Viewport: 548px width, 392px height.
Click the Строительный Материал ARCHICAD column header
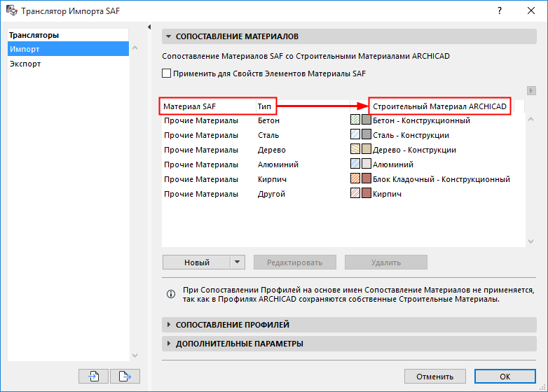[x=439, y=106]
